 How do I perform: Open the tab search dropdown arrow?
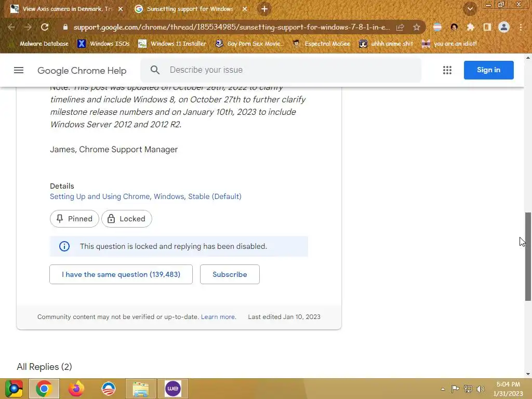[470, 9]
